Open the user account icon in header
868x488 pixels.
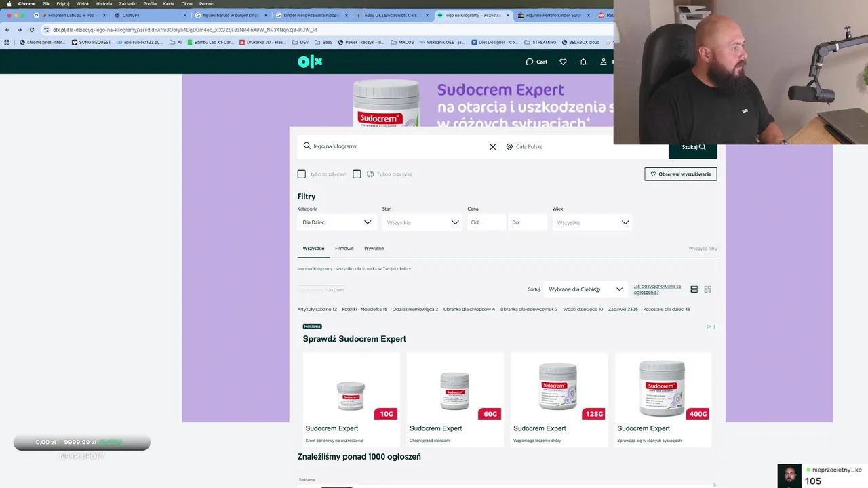603,62
